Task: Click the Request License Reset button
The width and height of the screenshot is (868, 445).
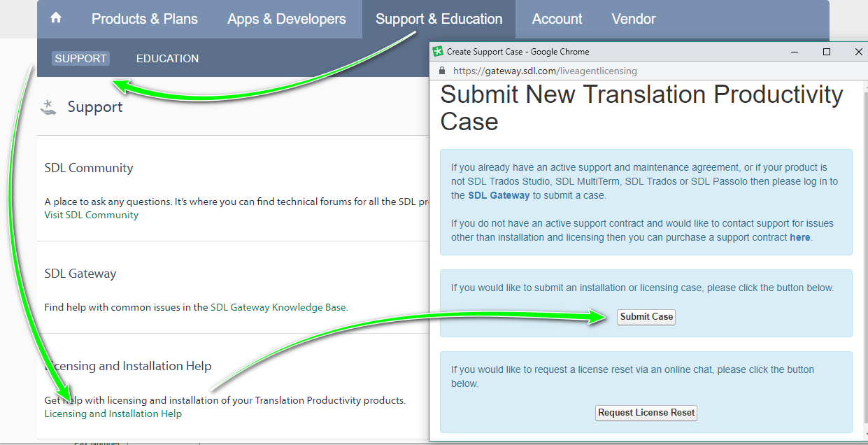Action: [x=646, y=413]
